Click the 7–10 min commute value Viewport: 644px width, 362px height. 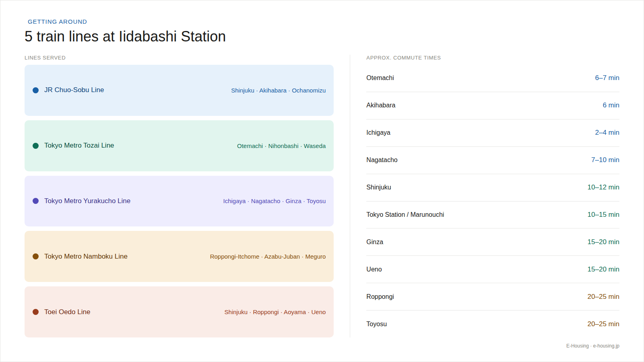coord(605,160)
